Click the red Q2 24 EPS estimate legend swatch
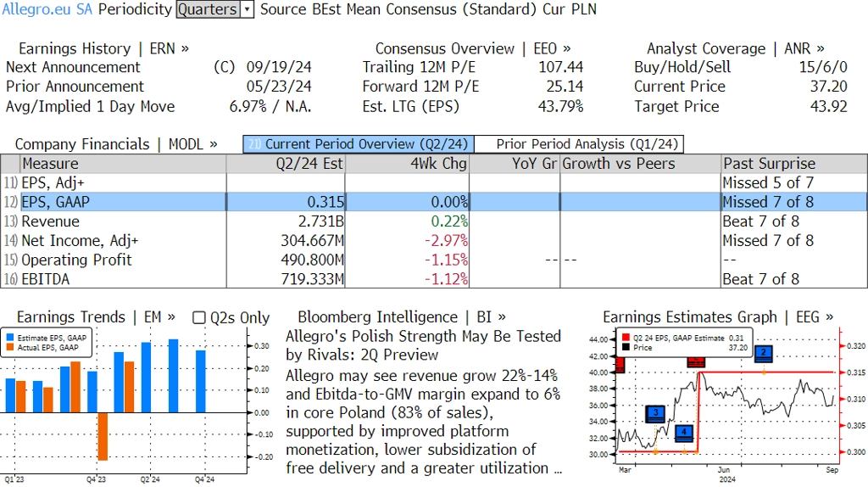Viewport: 868px width, 487px height. [626, 338]
